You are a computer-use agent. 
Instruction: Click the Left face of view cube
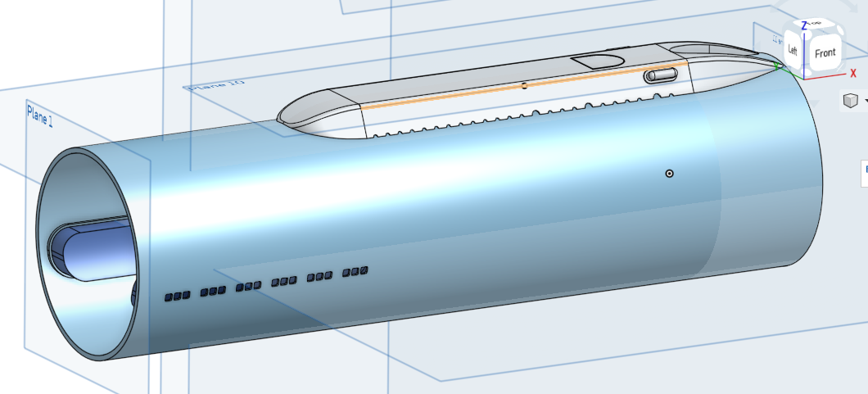coord(793,49)
